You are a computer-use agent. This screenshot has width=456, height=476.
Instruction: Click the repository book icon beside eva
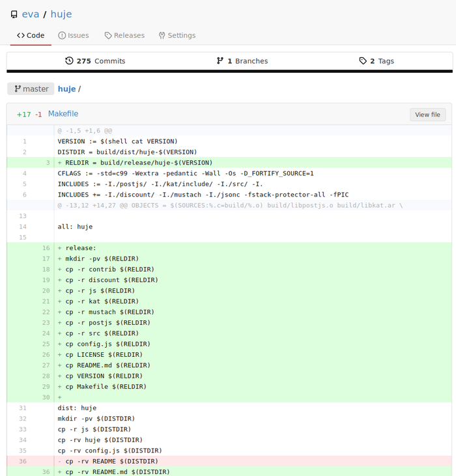14,14
